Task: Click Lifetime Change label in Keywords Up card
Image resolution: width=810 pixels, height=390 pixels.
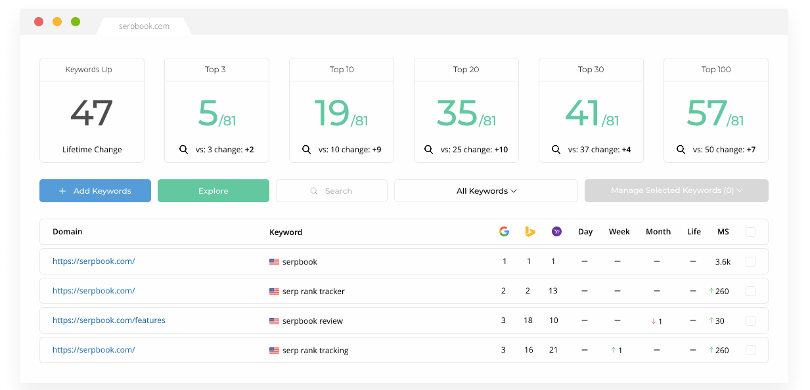Action: (92, 150)
